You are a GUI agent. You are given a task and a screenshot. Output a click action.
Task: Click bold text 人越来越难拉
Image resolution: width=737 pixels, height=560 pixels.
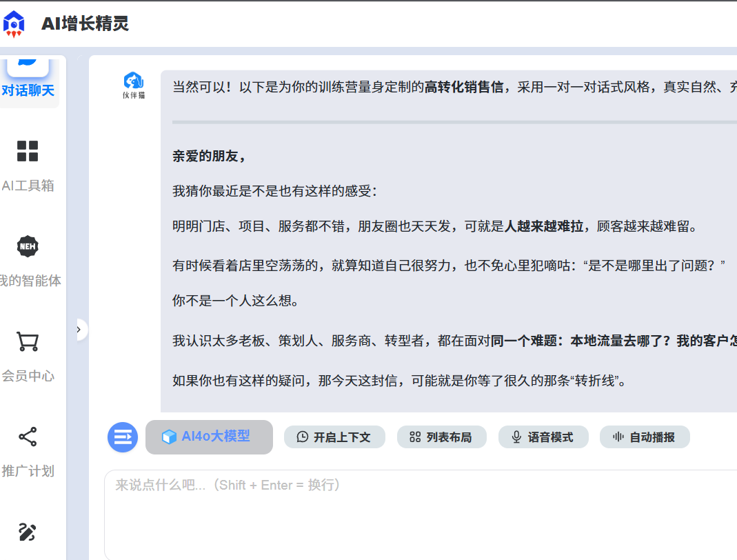(x=543, y=226)
